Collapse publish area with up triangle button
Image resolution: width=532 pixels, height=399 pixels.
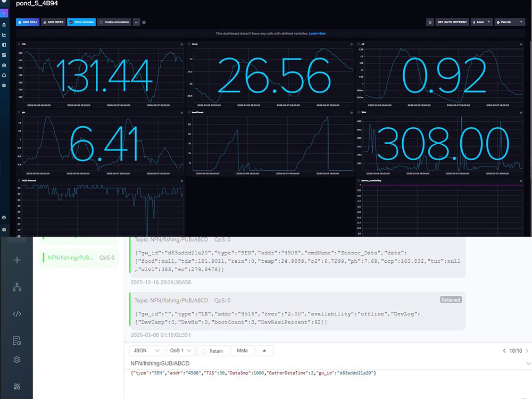(x=264, y=351)
